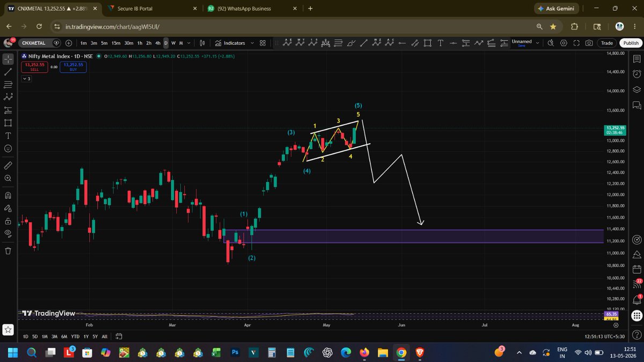
Task: Open the go to date calendar icon
Action: tap(119, 336)
